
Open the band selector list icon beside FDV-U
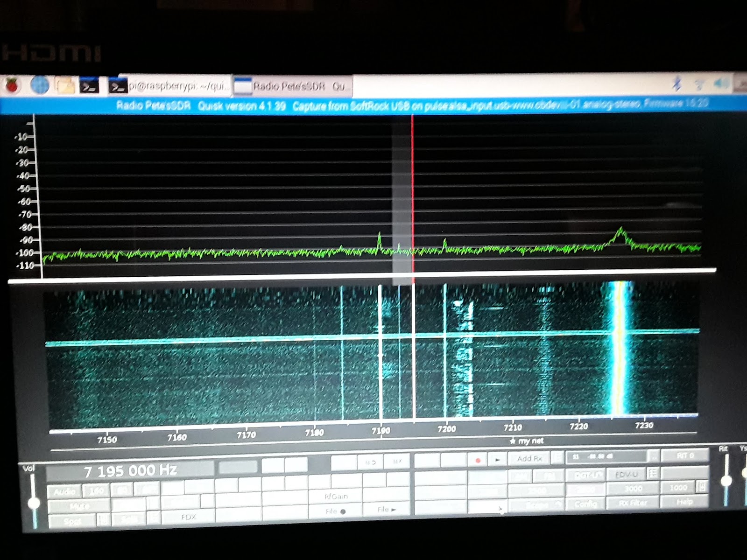click(x=653, y=474)
